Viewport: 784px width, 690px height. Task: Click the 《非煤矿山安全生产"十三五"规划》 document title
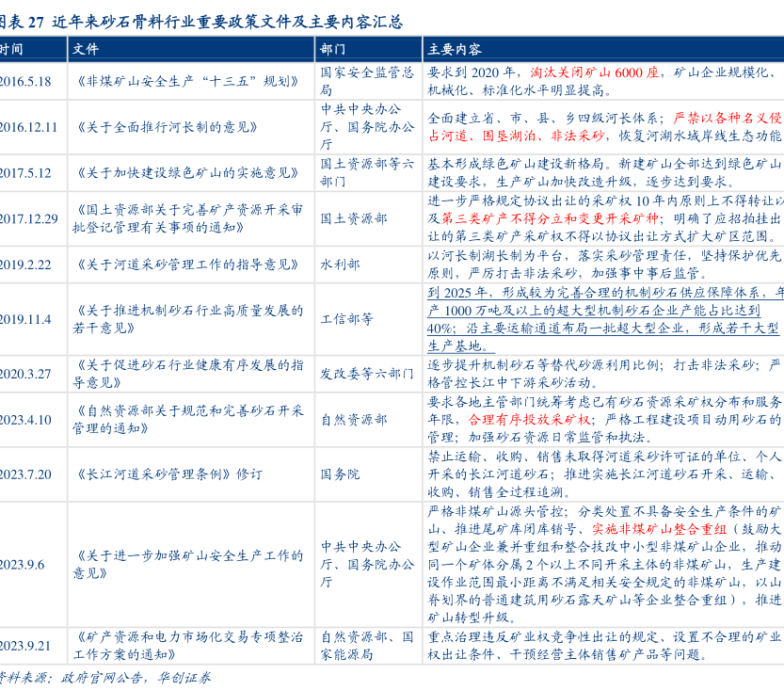pos(185,81)
